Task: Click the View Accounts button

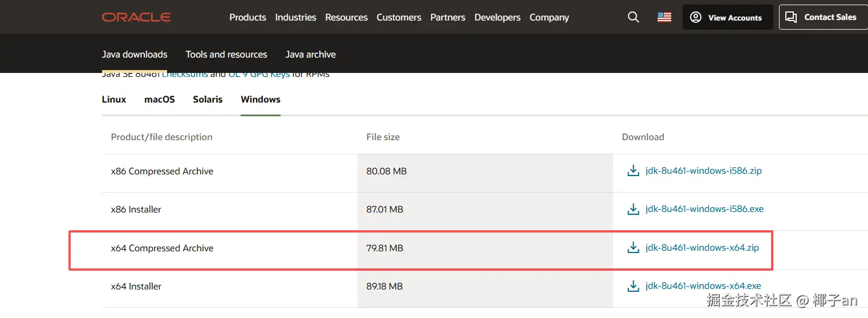Action: [728, 17]
